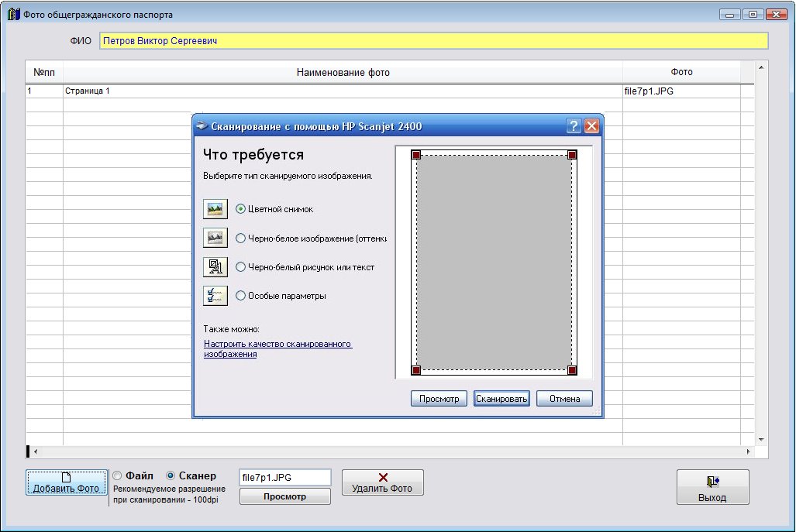Click the black-and-white text scan icon
This screenshot has height=532, width=796.
(x=214, y=267)
